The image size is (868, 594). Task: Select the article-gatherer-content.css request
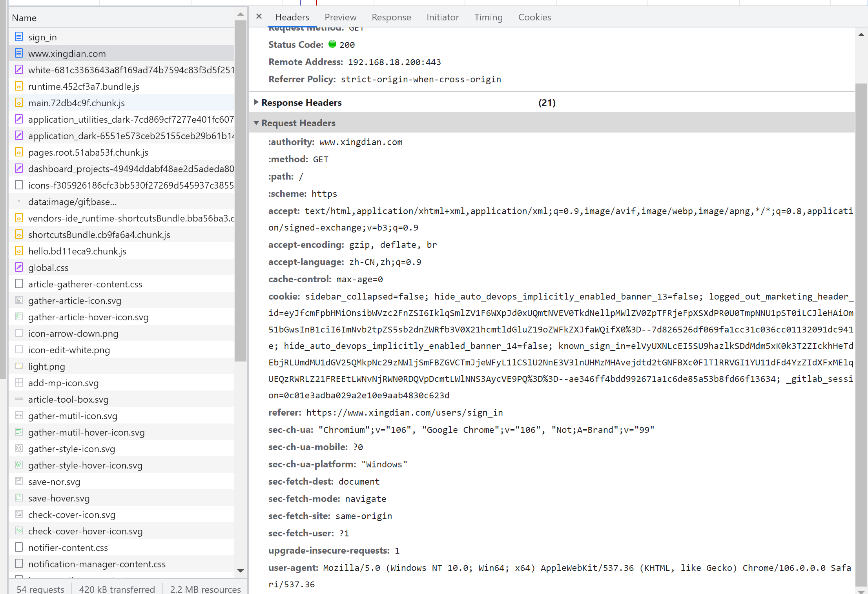pos(85,284)
